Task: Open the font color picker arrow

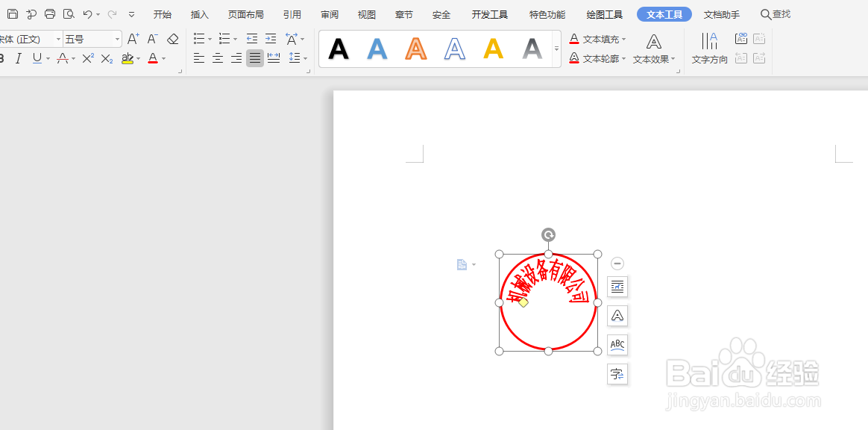Action: point(163,58)
